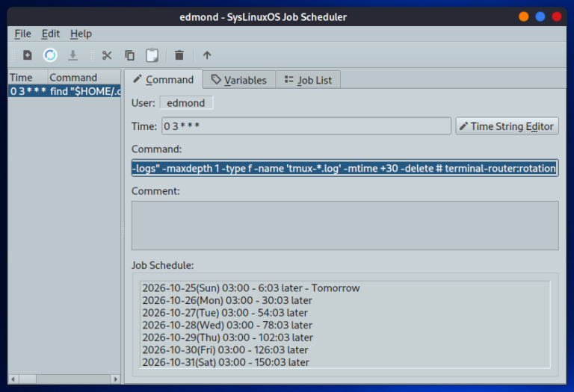The width and height of the screenshot is (574, 392).
Task: Open the Help menu
Action: click(81, 34)
